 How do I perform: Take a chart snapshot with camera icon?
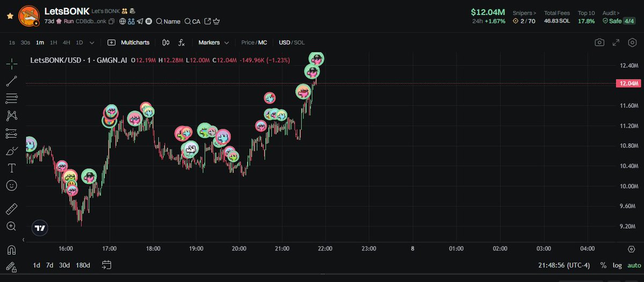point(599,42)
